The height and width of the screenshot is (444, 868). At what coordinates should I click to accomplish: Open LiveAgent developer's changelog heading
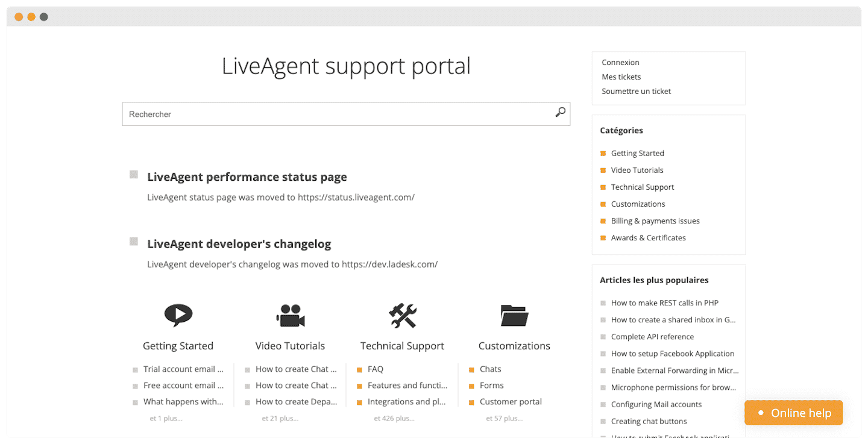tap(239, 244)
